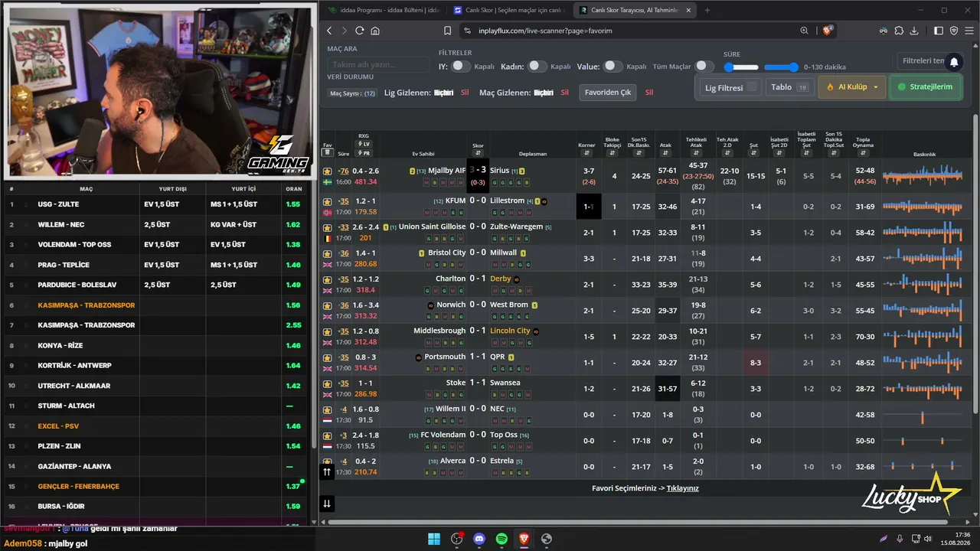Open the browser extensions puzzle icon
The height and width of the screenshot is (551, 980).
[899, 31]
